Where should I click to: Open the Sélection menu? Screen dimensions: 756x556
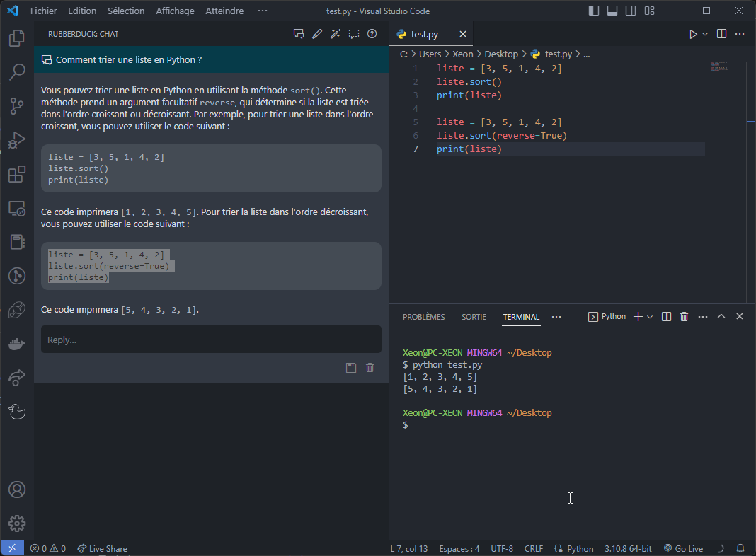click(x=126, y=11)
